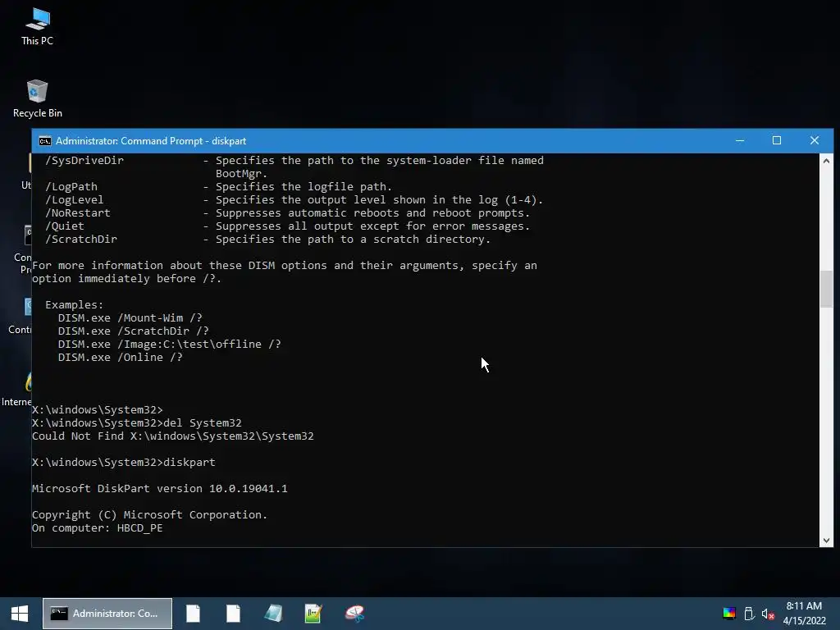This screenshot has height=630, width=840.
Task: Click 'Microsoft DiskPart version 10.0.19041.1' text
Action: pyautogui.click(x=160, y=489)
